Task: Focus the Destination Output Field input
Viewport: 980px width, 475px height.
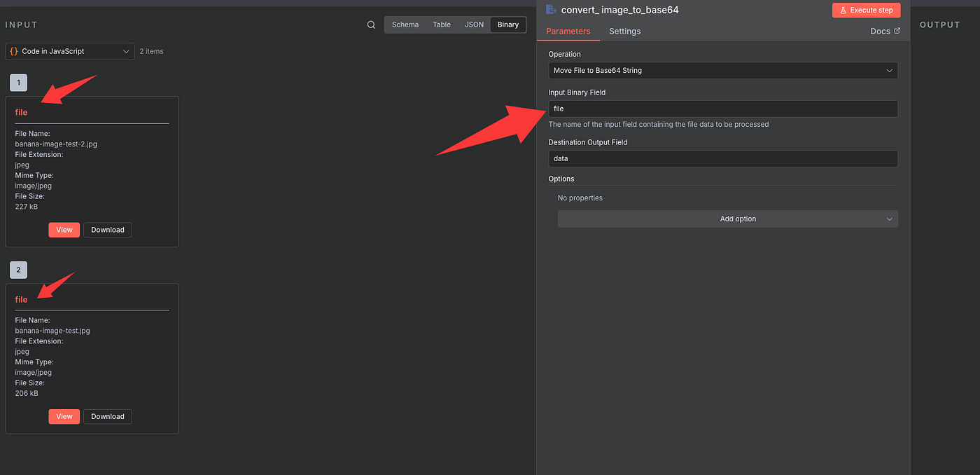Action: click(x=722, y=158)
